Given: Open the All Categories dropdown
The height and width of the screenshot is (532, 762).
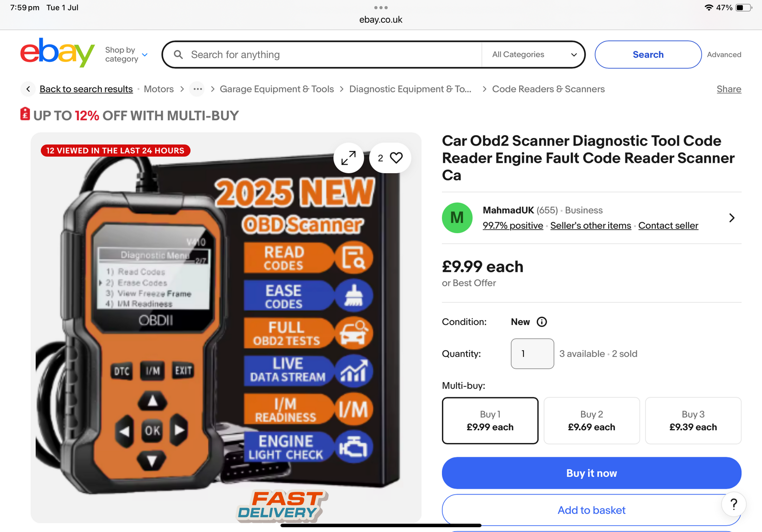Looking at the screenshot, I should pyautogui.click(x=534, y=55).
